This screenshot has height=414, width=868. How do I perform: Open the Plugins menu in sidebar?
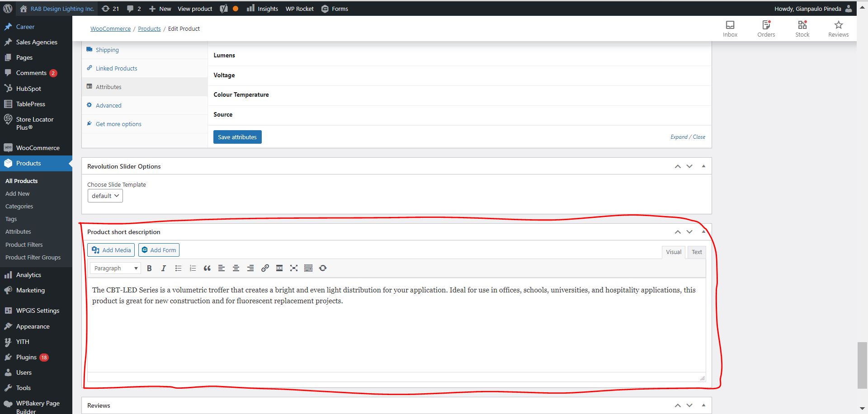(26, 358)
